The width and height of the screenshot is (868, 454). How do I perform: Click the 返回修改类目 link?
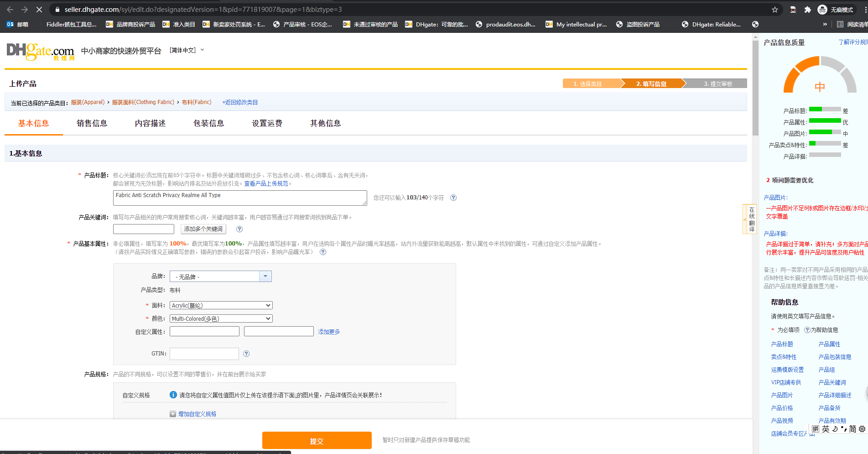pyautogui.click(x=240, y=102)
